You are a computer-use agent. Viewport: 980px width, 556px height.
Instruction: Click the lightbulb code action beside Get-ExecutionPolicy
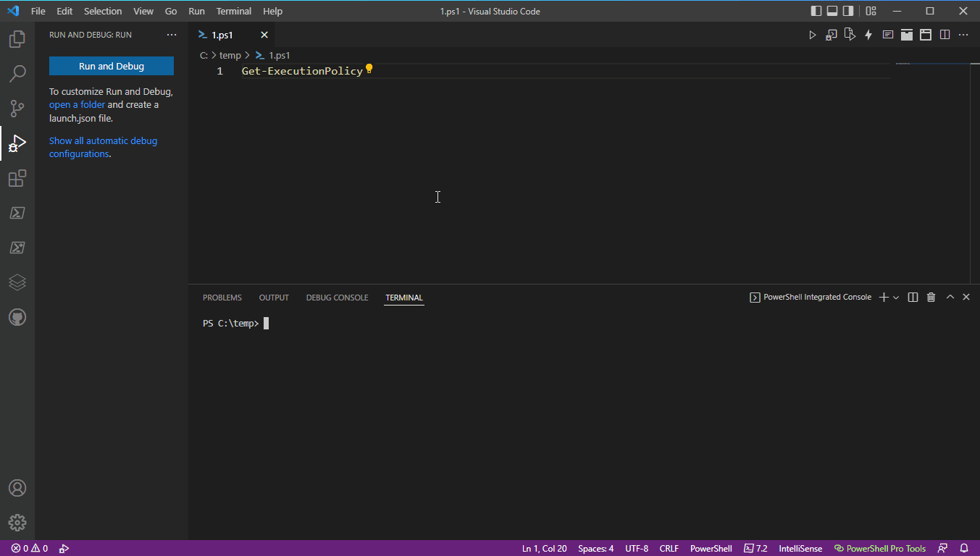369,69
